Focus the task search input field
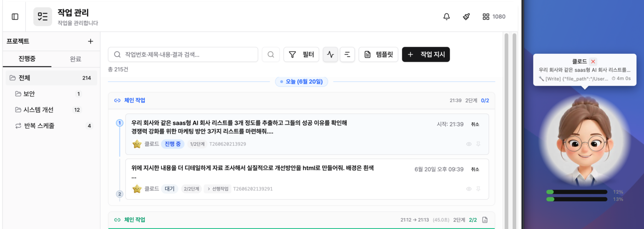The width and height of the screenshot is (644, 229). click(183, 54)
